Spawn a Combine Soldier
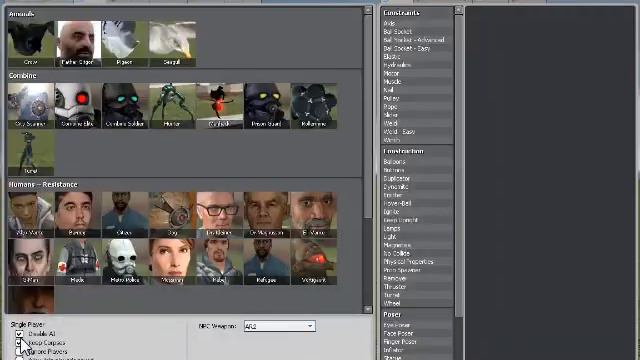 [x=125, y=106]
